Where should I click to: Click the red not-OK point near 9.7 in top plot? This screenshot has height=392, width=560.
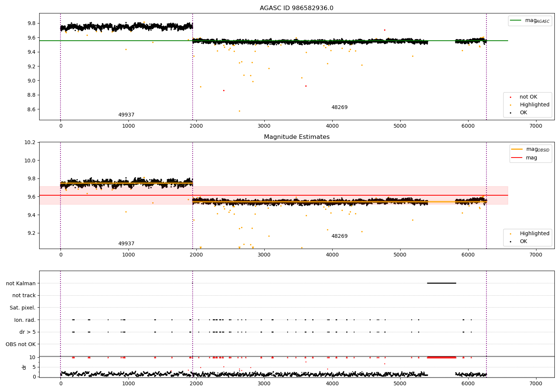tap(385, 30)
